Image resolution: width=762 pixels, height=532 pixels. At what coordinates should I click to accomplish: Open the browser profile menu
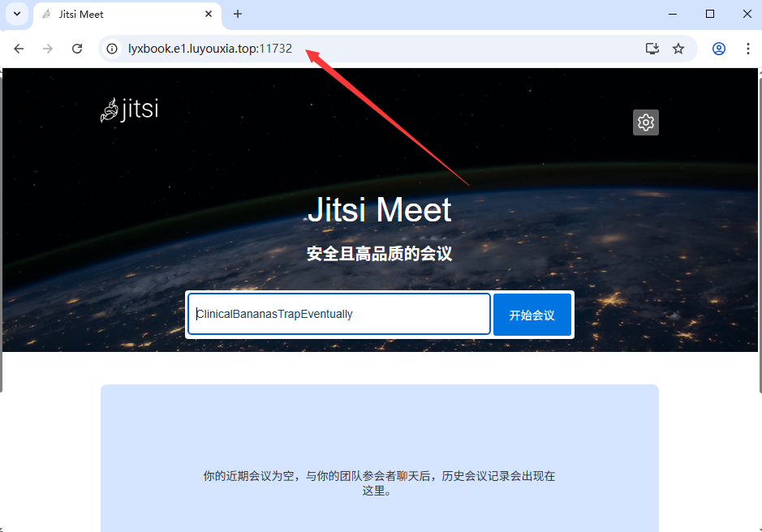click(x=719, y=49)
